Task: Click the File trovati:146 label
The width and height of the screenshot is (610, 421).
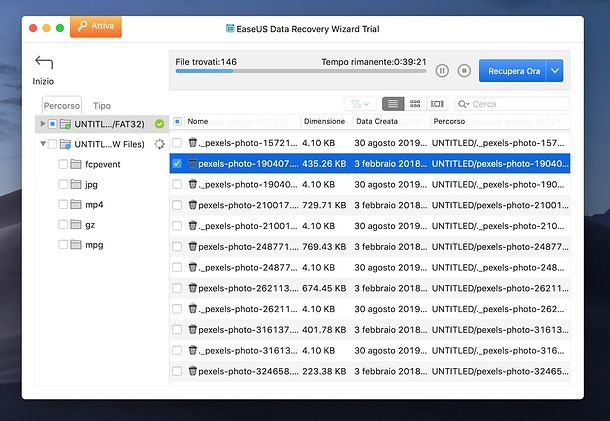Action: tap(206, 62)
